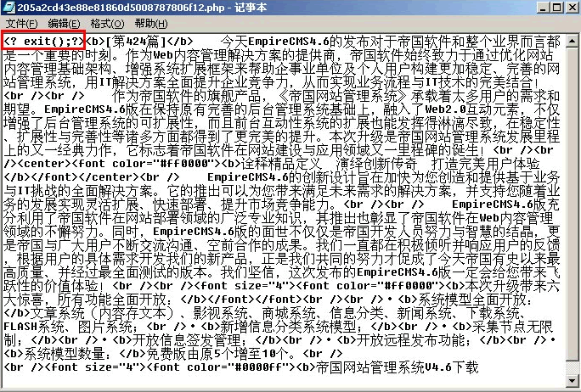Click on '帝国网站管理系统V4.6下载' text

tap(397, 367)
